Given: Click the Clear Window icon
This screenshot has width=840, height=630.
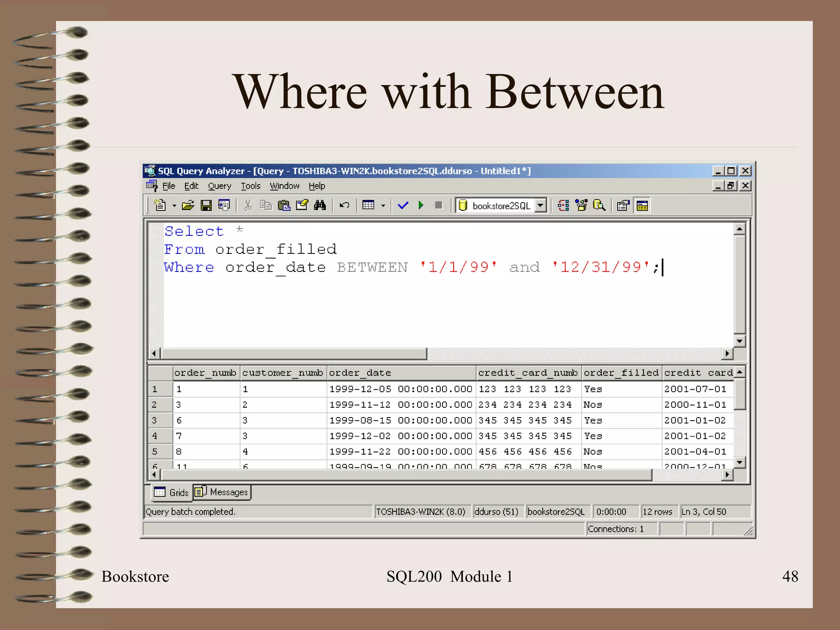Looking at the screenshot, I should click(x=302, y=205).
